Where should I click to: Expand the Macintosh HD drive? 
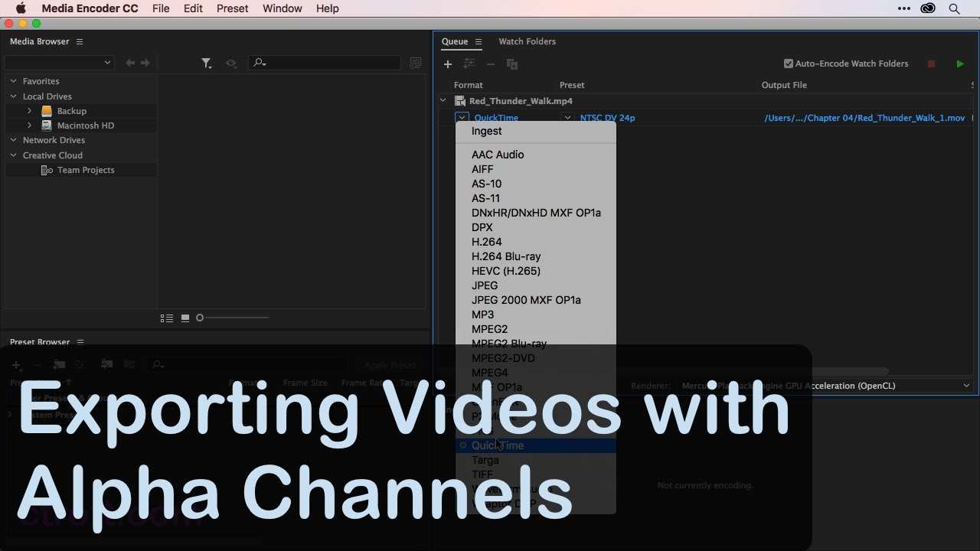29,126
